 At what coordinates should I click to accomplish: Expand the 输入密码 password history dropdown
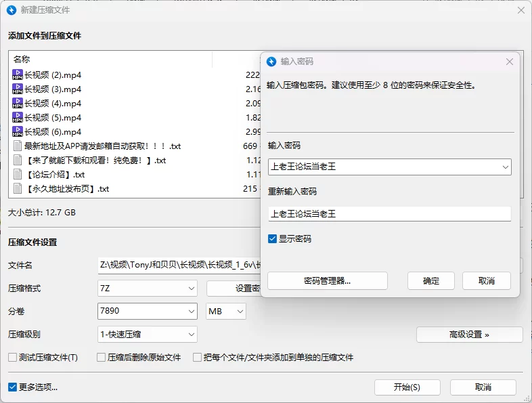tap(505, 167)
